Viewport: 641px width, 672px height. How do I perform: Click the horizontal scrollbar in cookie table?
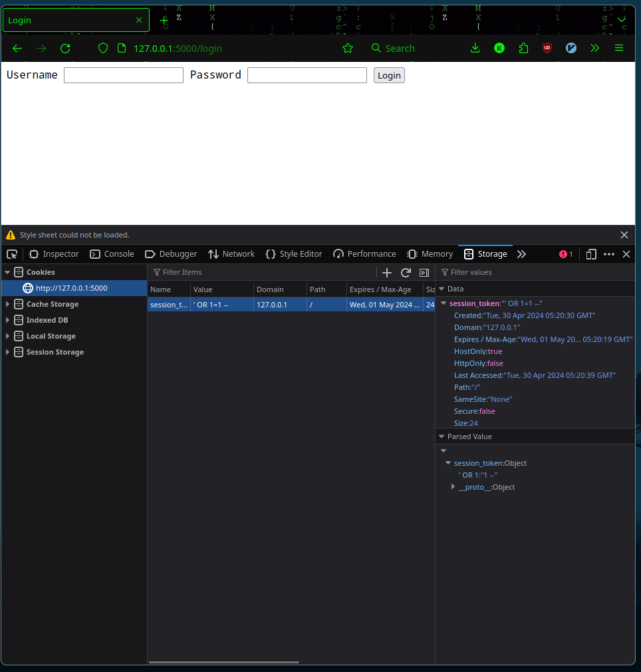coord(223,662)
